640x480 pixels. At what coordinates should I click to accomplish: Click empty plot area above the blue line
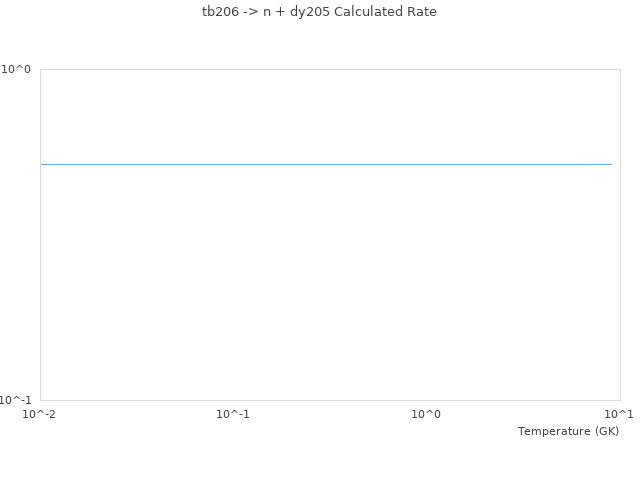coord(326,115)
